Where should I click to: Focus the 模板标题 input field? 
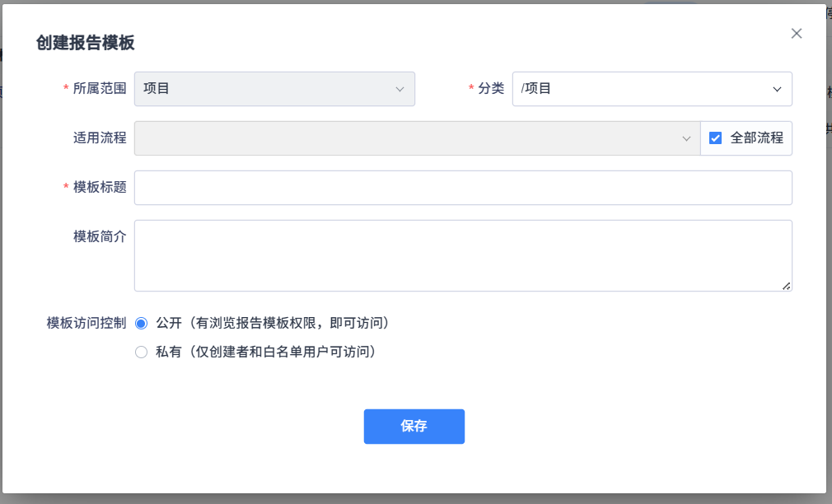tap(463, 188)
